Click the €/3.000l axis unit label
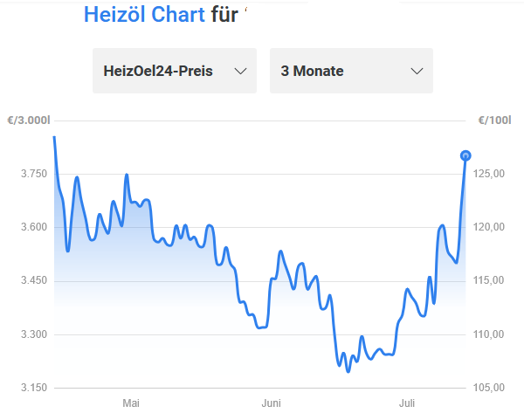Screen dimensions: 524x420 coord(29,120)
